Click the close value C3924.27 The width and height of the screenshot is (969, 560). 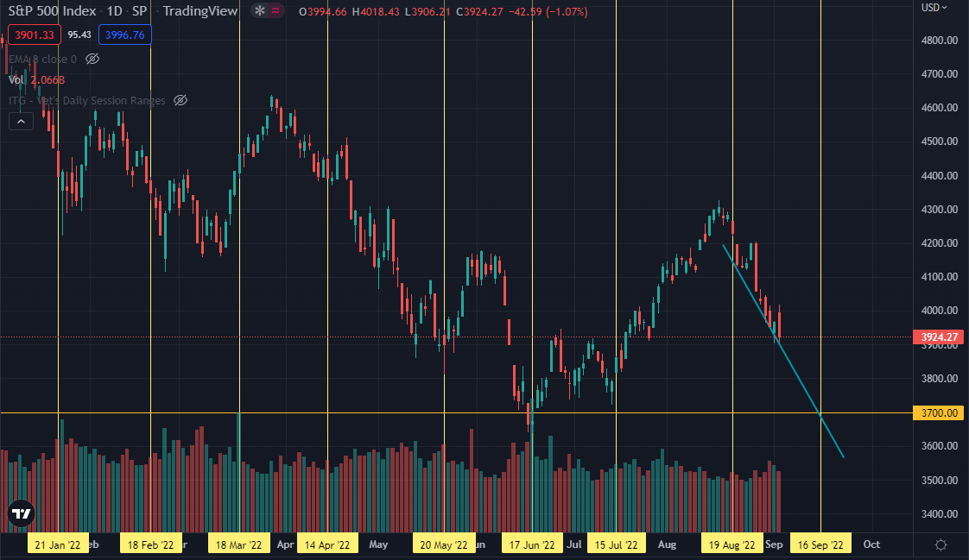479,12
